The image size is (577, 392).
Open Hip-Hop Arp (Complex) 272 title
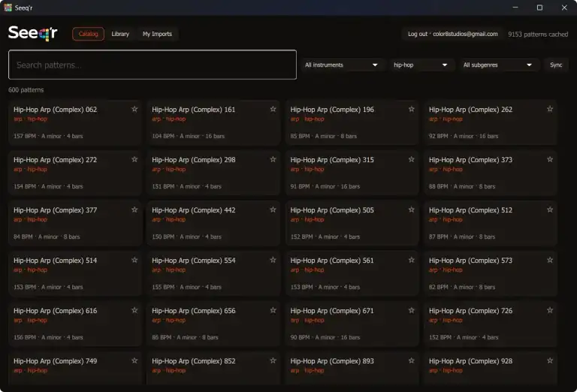point(55,160)
